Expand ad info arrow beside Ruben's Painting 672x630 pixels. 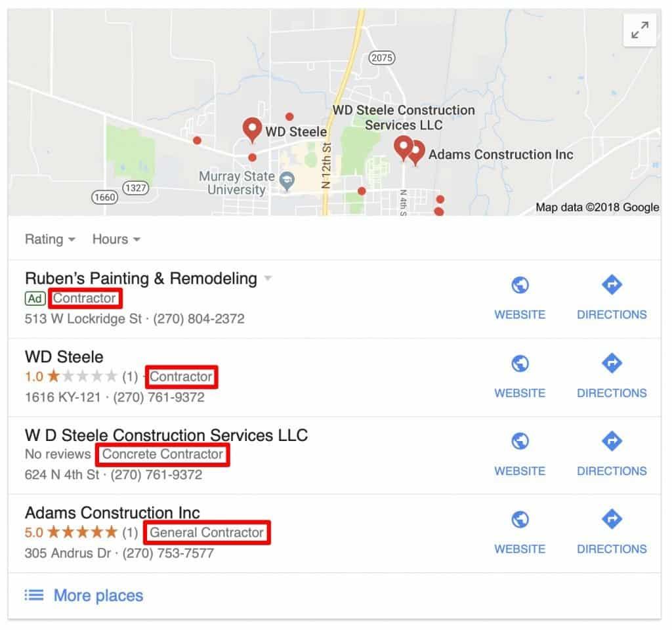[268, 278]
